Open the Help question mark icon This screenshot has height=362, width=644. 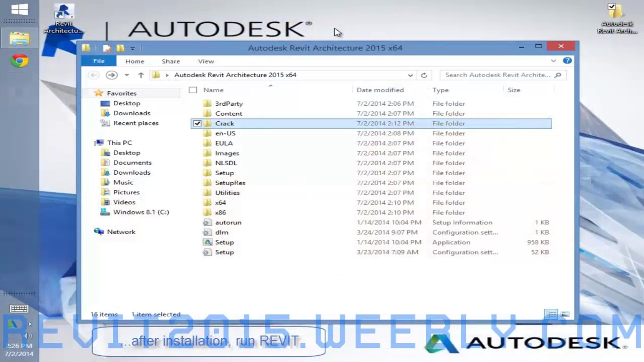click(x=567, y=61)
